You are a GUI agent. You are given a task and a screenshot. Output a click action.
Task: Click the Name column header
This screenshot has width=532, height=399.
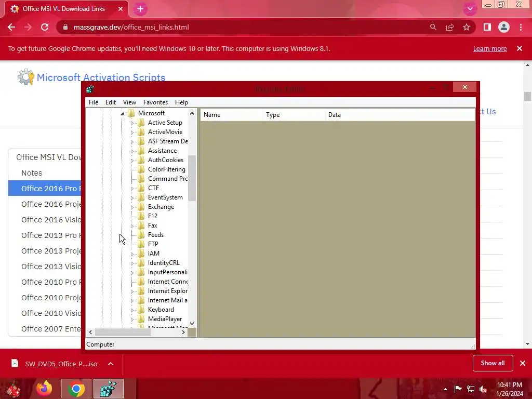(x=231, y=115)
